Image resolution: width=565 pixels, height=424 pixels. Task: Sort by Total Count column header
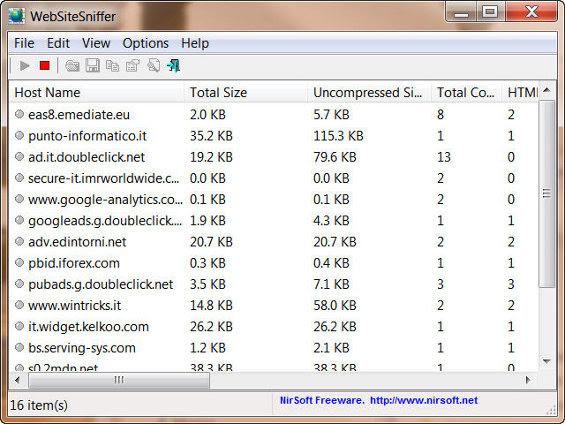(x=466, y=93)
